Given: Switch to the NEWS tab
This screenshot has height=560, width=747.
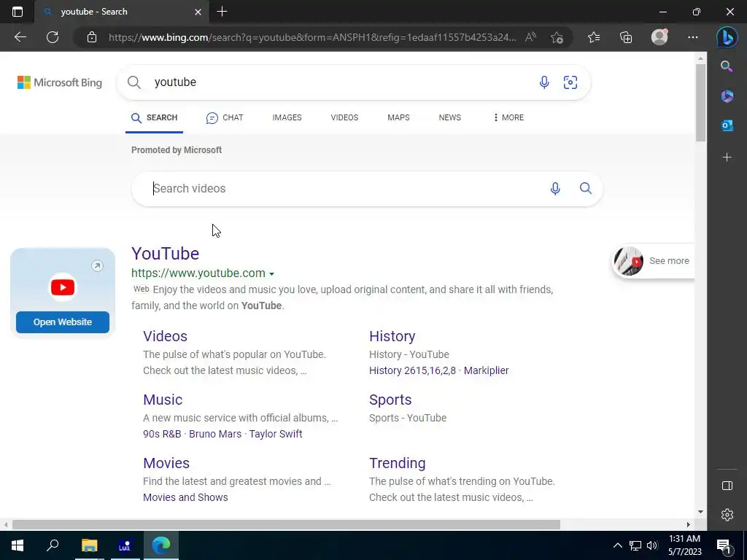Looking at the screenshot, I should [x=449, y=117].
